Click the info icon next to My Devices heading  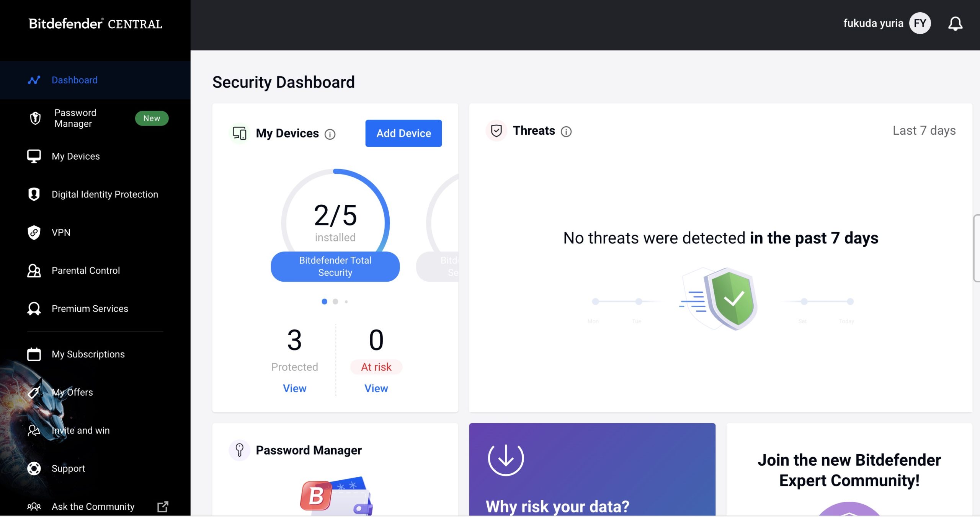coord(330,134)
